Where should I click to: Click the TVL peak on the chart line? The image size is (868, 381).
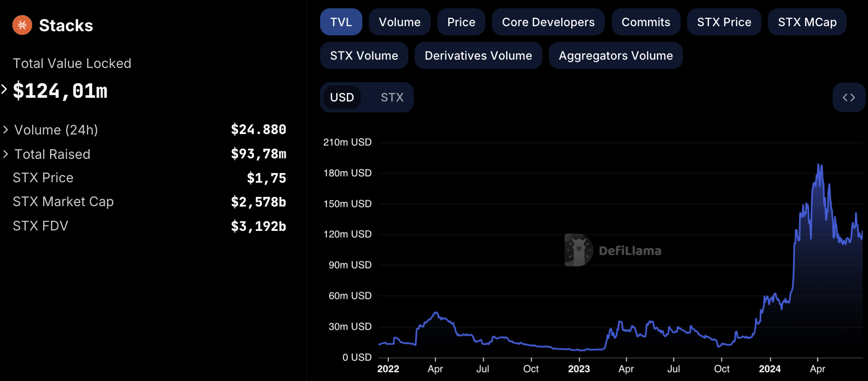click(819, 164)
